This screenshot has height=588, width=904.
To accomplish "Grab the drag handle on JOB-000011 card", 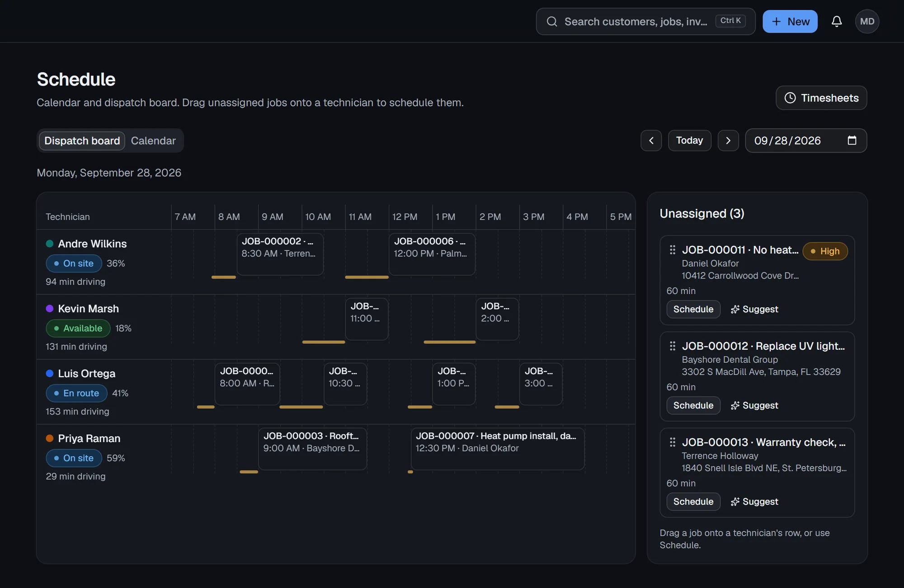I will pyautogui.click(x=673, y=249).
